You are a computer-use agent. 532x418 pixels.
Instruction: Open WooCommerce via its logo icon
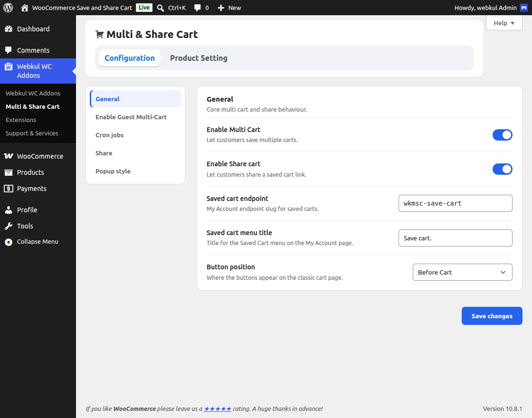9,156
